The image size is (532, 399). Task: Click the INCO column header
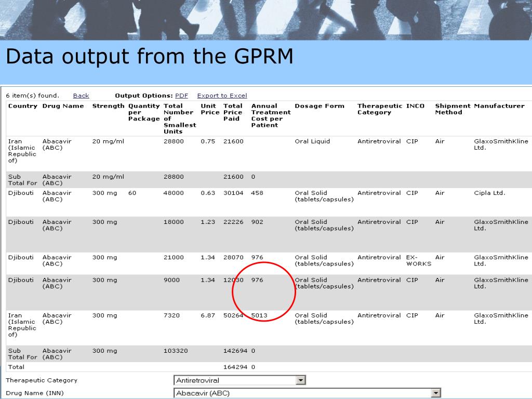coord(415,106)
